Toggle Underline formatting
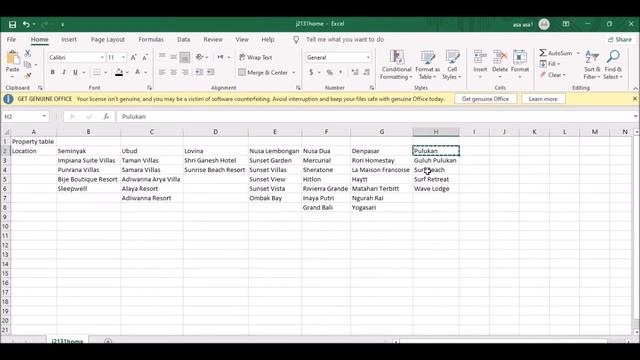The width and height of the screenshot is (640, 360). [x=75, y=72]
